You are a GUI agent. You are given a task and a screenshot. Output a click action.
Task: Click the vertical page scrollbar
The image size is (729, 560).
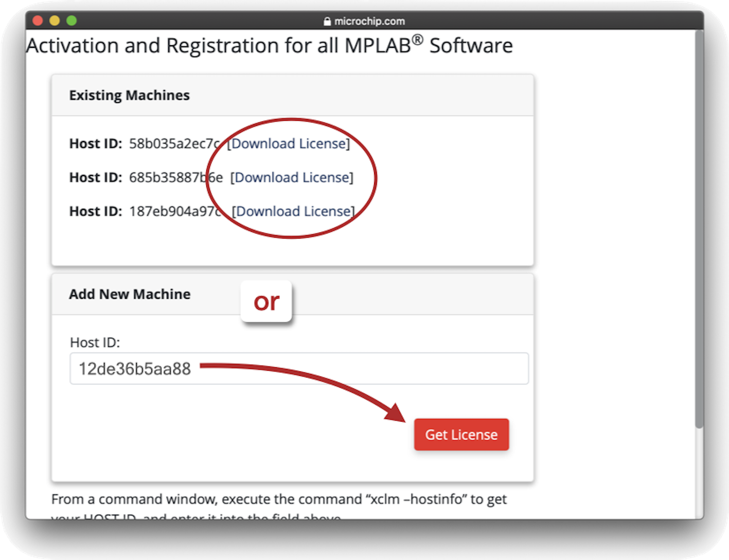[x=699, y=231]
